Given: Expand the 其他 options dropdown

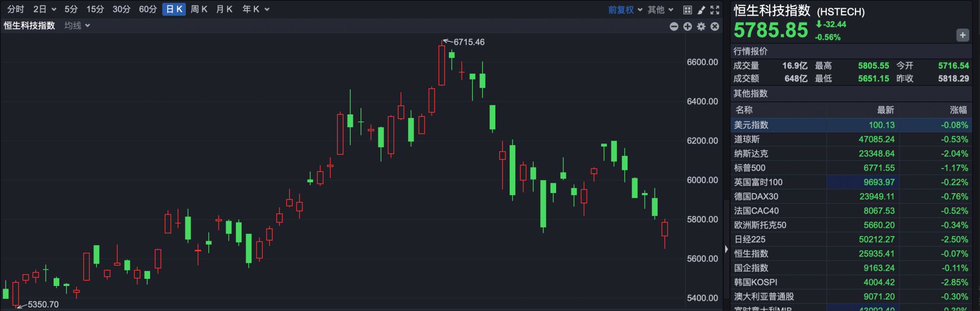Looking at the screenshot, I should click(x=660, y=10).
